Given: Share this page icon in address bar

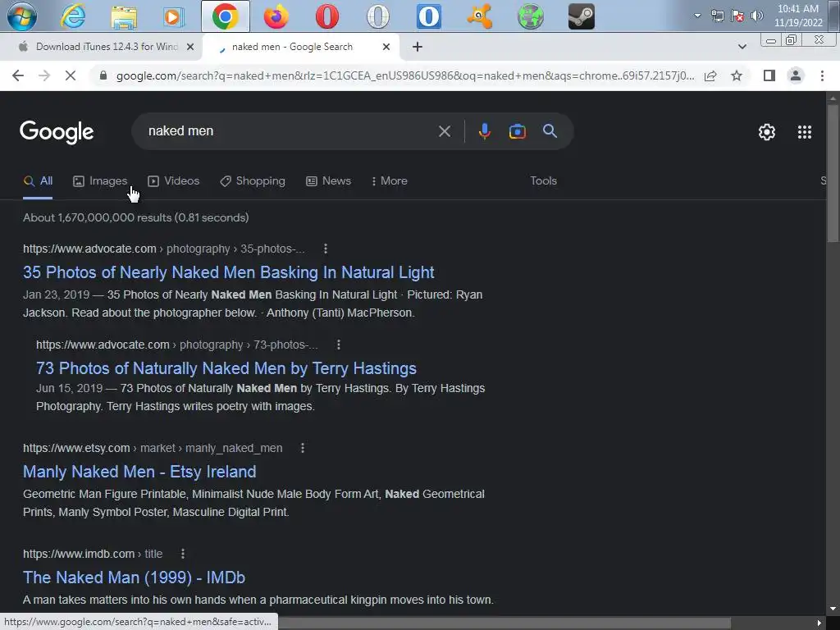Looking at the screenshot, I should (x=710, y=75).
